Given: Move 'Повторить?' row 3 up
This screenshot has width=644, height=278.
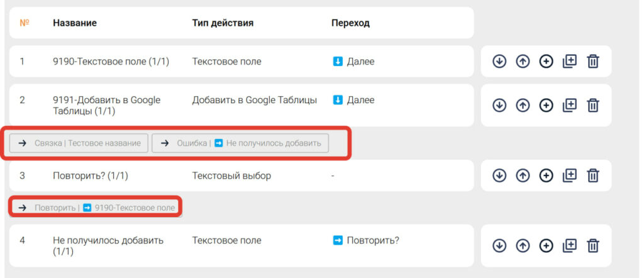Looking at the screenshot, I should click(523, 175).
